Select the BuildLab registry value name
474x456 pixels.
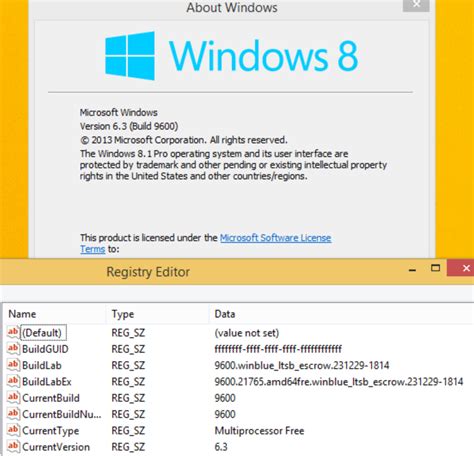click(42, 365)
